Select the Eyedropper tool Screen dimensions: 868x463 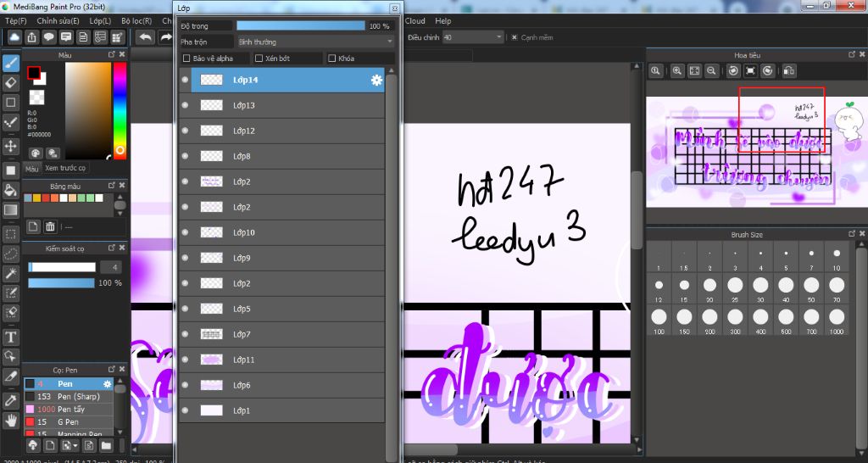[10, 400]
